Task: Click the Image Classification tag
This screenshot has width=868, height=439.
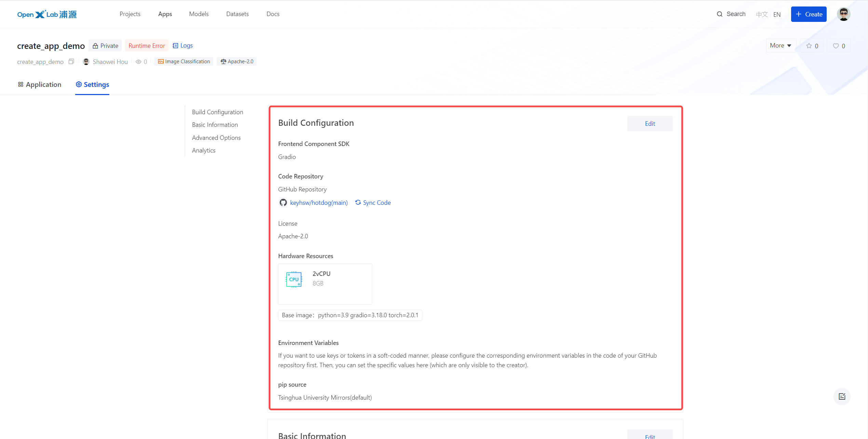Action: [x=184, y=62]
